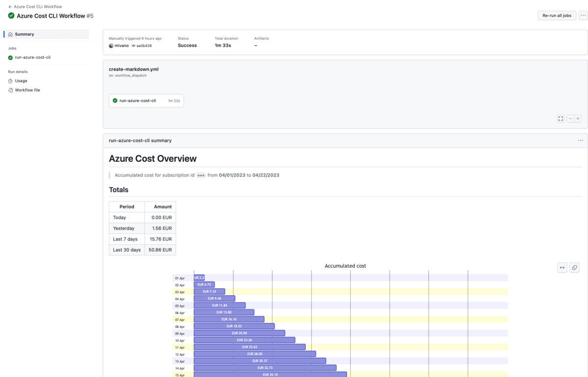Viewport: 588px width, 377px height.
Task: Click run-azure-cost-cli job box in graph
Action: point(146,101)
